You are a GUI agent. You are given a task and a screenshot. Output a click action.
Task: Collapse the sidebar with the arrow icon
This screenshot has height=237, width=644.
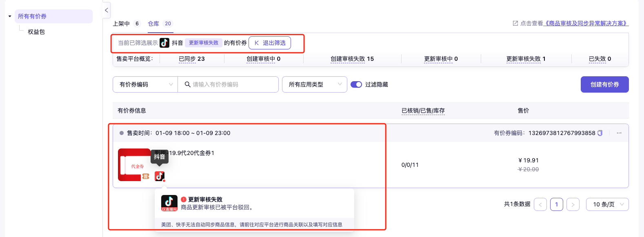pos(107,10)
